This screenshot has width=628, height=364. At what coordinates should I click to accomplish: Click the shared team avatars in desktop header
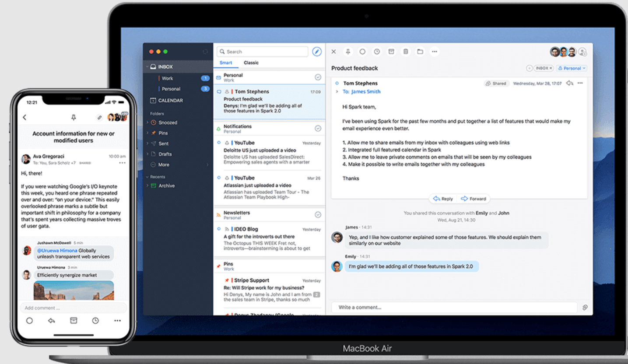coord(563,52)
